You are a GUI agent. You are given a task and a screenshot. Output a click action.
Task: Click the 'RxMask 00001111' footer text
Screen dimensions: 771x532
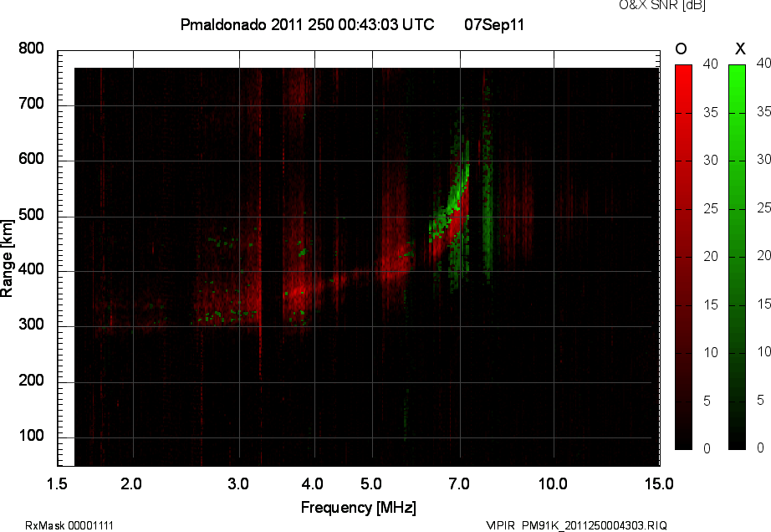[x=69, y=525]
